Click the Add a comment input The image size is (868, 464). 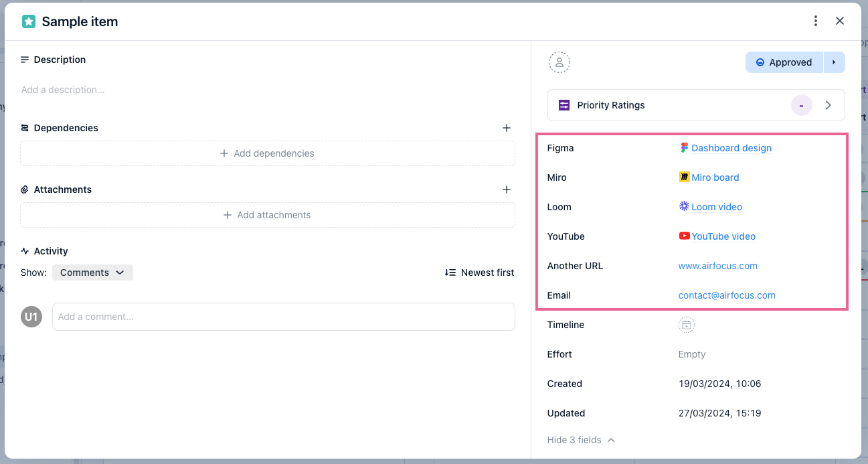coord(284,317)
